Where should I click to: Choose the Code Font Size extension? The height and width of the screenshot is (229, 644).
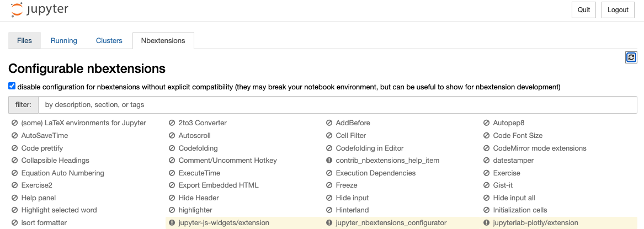click(x=518, y=136)
